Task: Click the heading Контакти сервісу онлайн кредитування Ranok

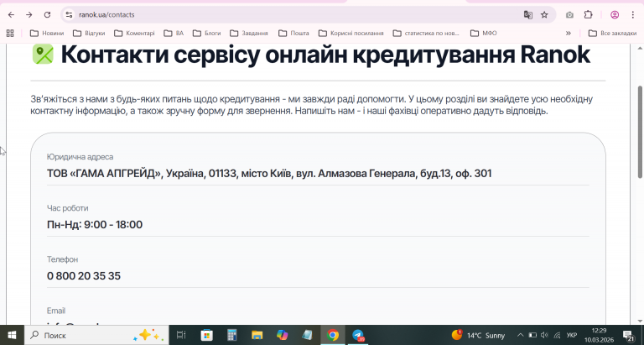Action: (x=325, y=55)
